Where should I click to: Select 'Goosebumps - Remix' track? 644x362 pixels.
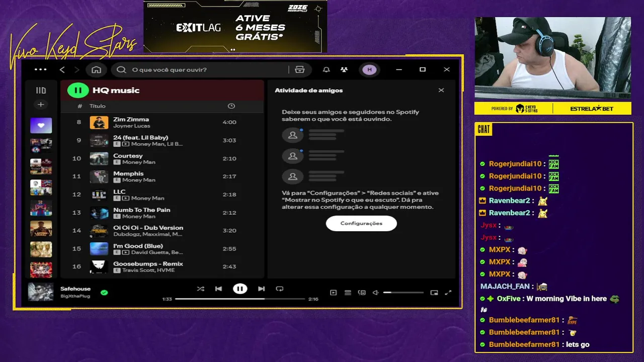[148, 263]
